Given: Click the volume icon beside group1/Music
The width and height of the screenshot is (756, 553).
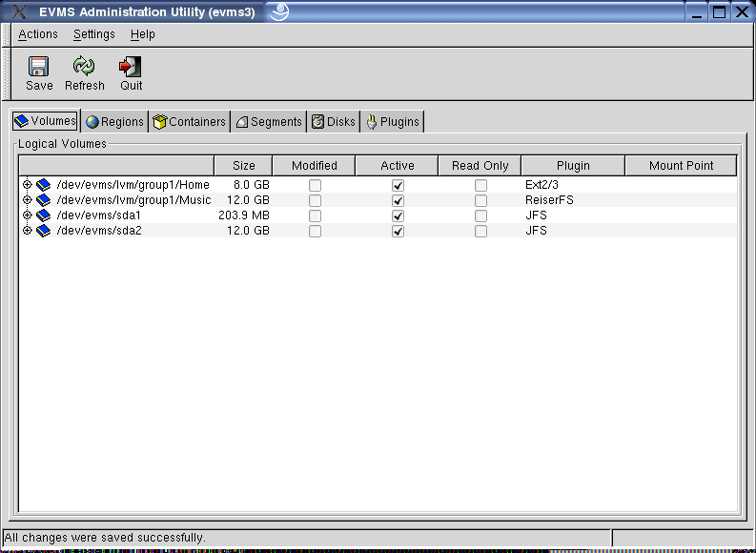Looking at the screenshot, I should [43, 200].
